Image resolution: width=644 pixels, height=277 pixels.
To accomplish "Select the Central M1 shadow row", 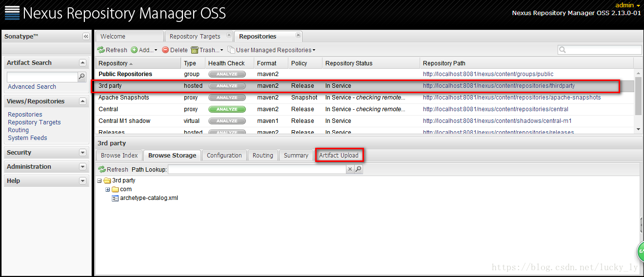I will pyautogui.click(x=364, y=121).
